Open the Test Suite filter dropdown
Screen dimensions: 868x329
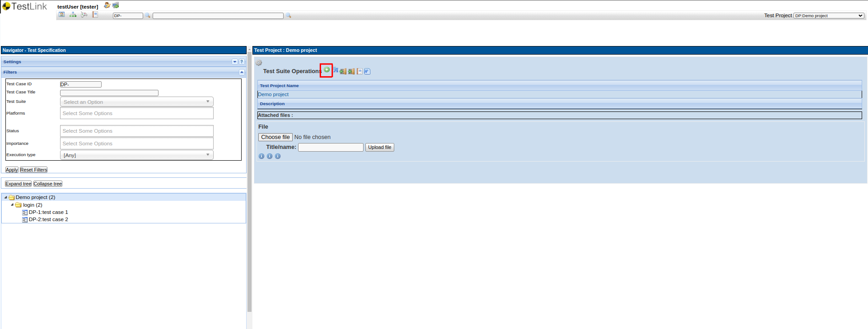tap(136, 102)
